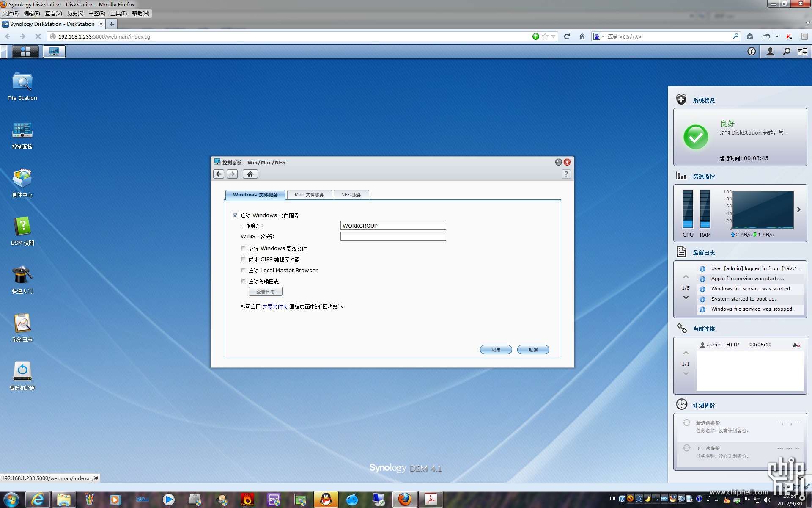
Task: Go to Firefox home page
Action: pos(582,36)
